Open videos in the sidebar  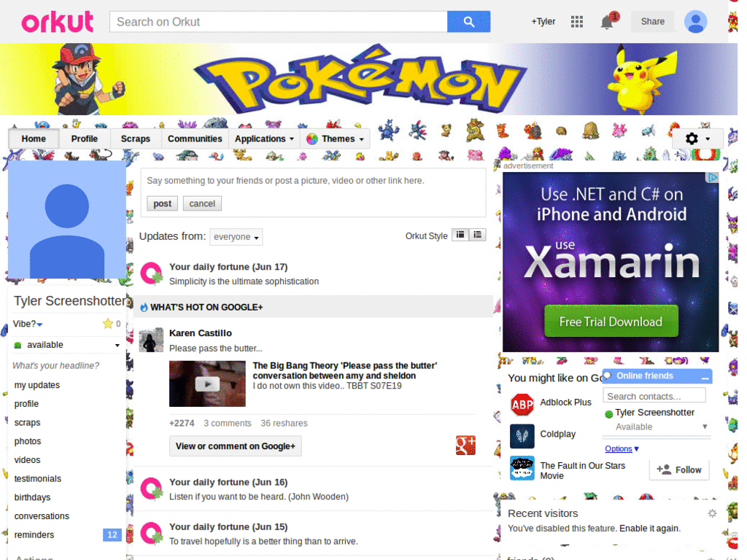[27, 460]
